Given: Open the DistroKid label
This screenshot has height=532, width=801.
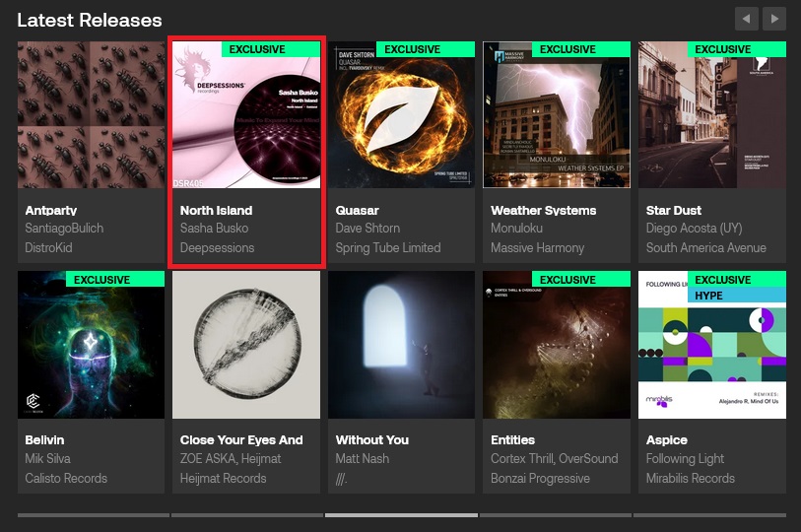Looking at the screenshot, I should (48, 248).
